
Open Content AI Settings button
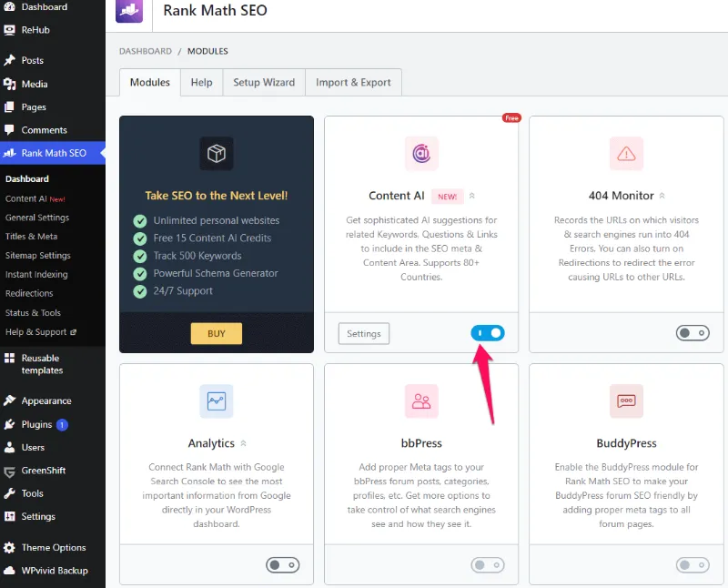(364, 334)
